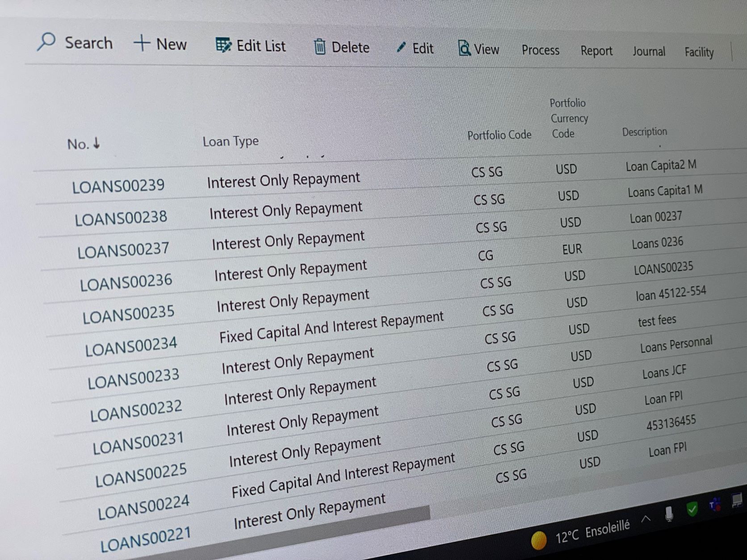Viewport: 747px width, 560px height.
Task: Open the Facility menu
Action: pos(699,52)
